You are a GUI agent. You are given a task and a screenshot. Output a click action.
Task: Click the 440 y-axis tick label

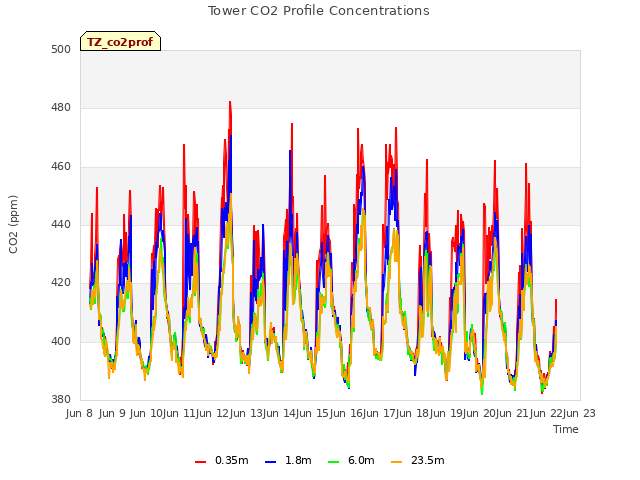pyautogui.click(x=61, y=224)
